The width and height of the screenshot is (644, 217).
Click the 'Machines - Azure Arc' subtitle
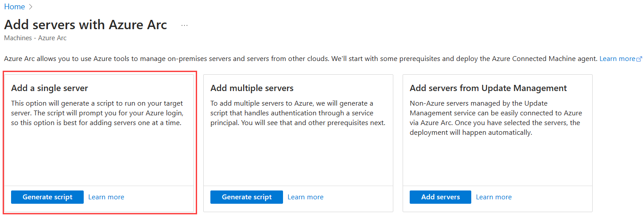point(35,38)
